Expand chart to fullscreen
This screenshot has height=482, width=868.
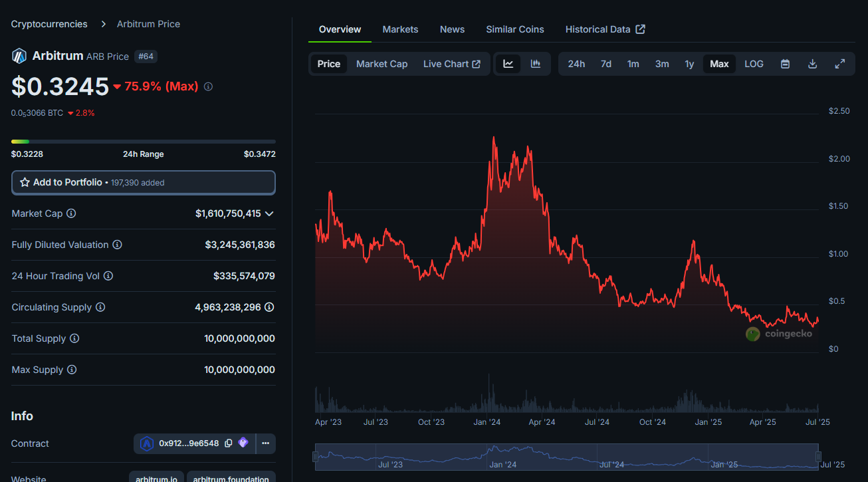(840, 64)
